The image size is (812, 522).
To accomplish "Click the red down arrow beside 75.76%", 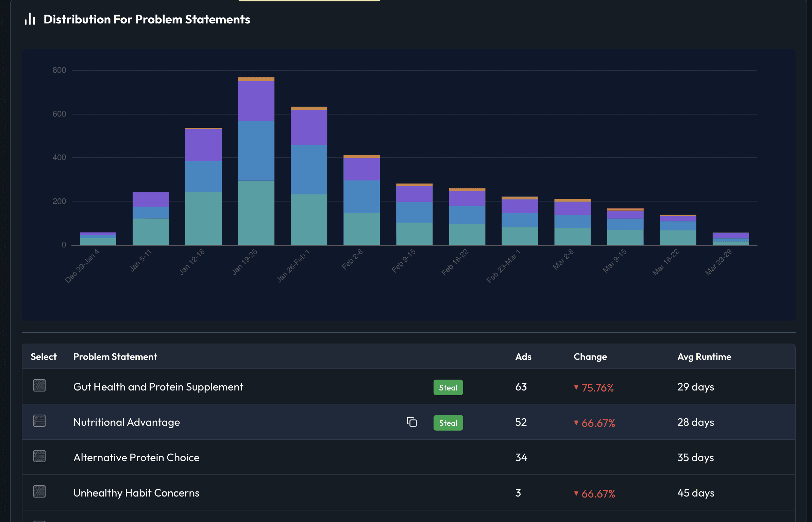I will click(x=576, y=387).
